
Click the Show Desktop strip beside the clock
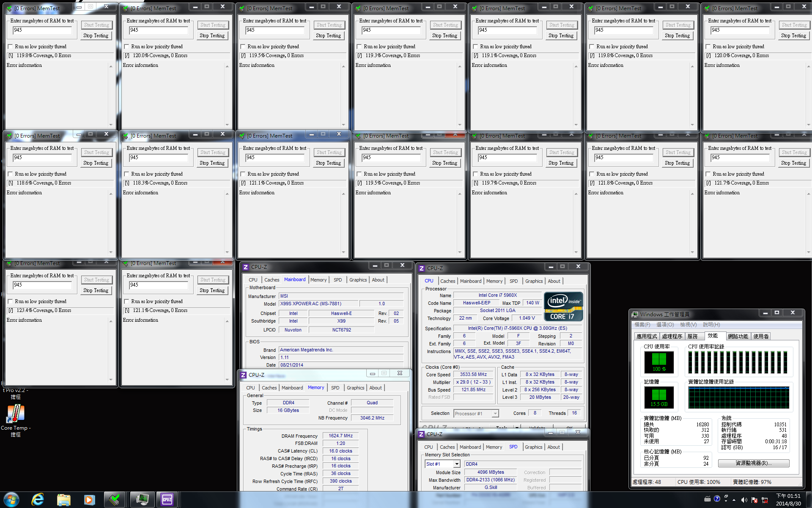pos(809,500)
